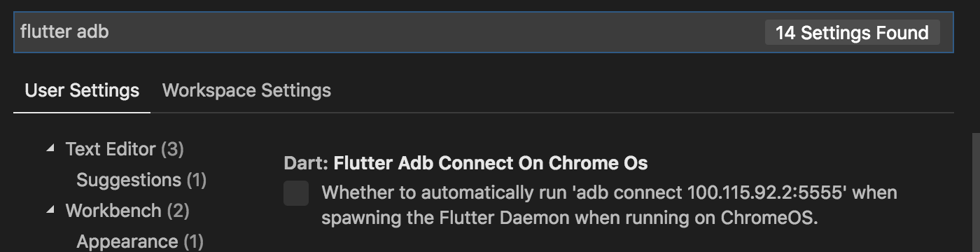Switch to the Workspace Settings tab

(246, 90)
